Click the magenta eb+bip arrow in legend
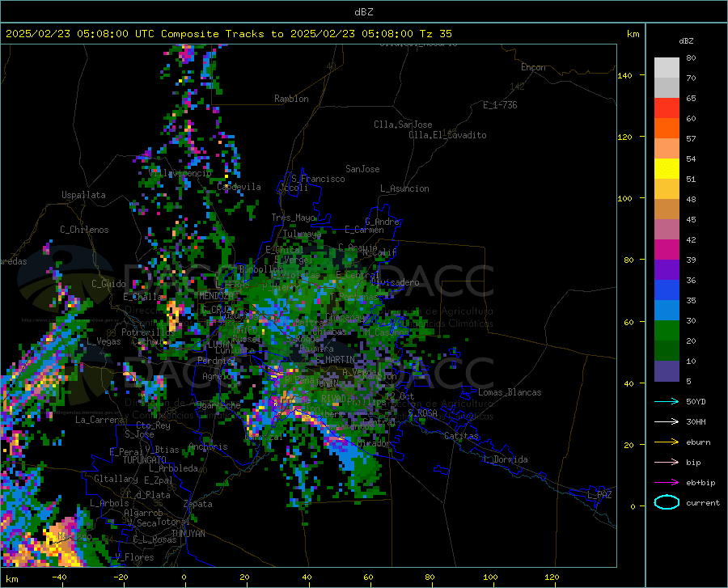Viewport: 728px width, 588px height. tap(667, 482)
